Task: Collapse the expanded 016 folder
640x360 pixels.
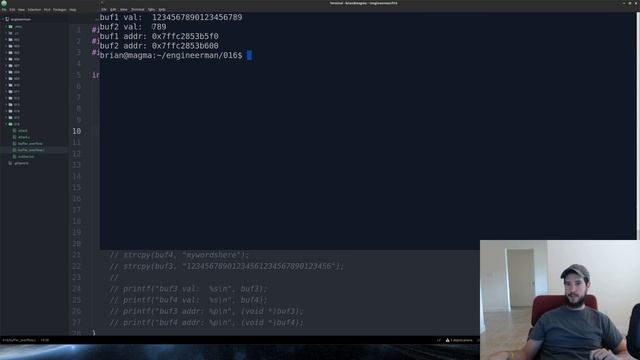Action: pos(6,124)
